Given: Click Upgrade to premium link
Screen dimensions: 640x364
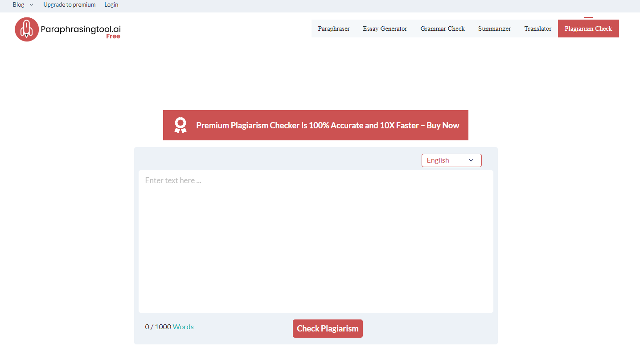Looking at the screenshot, I should (x=70, y=5).
